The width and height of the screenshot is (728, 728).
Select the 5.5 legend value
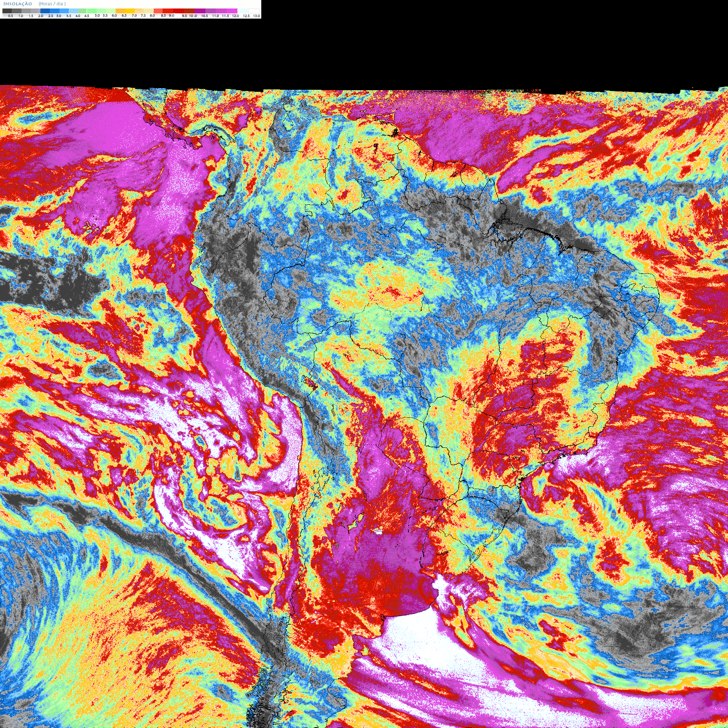(105, 15)
